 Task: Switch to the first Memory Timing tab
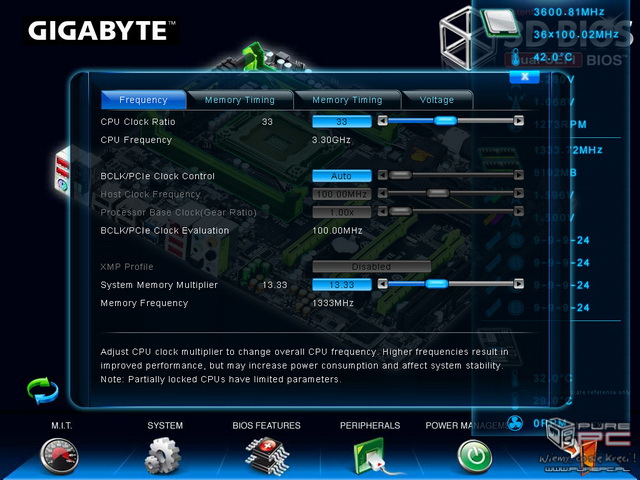(240, 100)
